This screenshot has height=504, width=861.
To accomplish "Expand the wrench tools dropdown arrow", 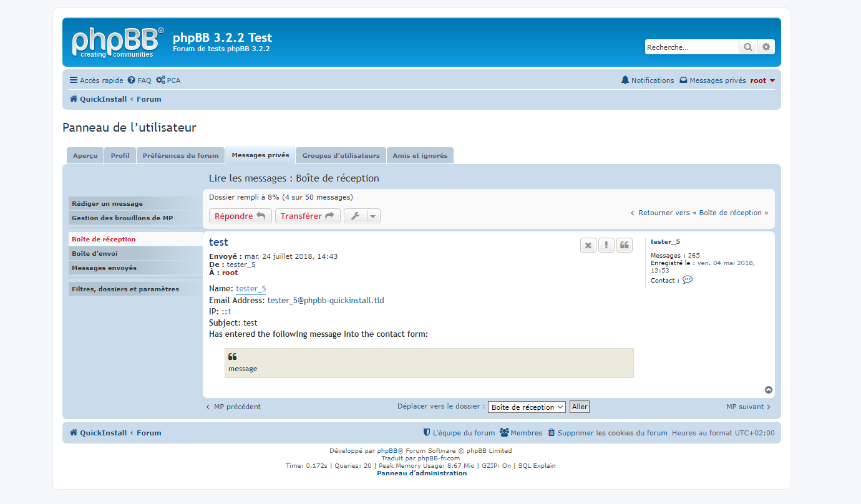I will coord(372,216).
